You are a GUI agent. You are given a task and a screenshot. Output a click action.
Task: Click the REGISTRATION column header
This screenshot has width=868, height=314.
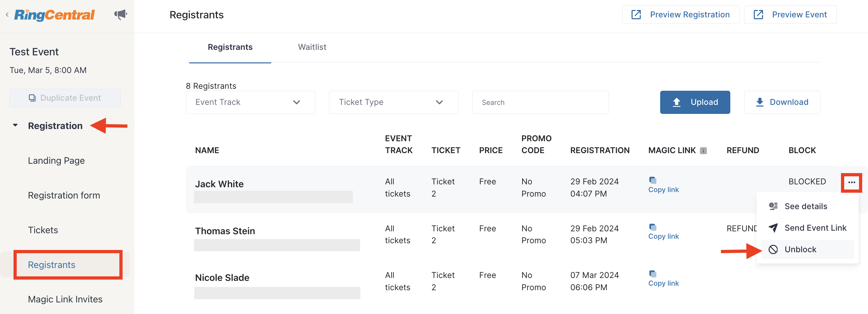(600, 150)
